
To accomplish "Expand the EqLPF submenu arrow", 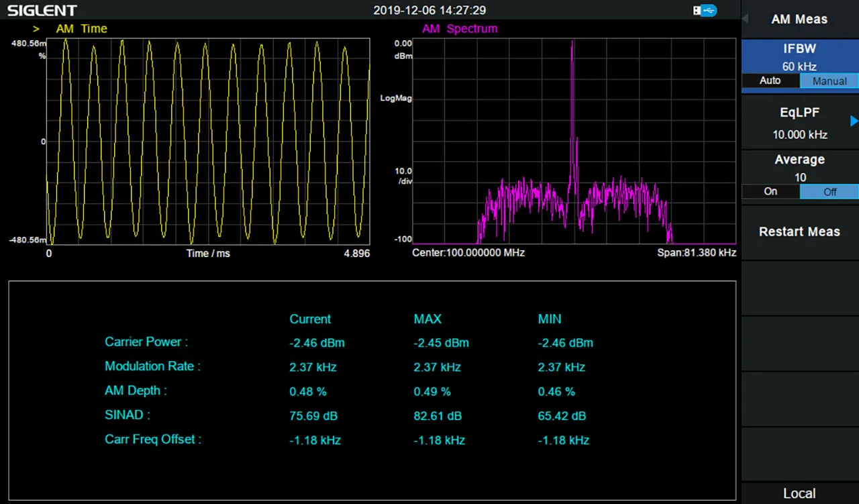I will click(x=854, y=121).
